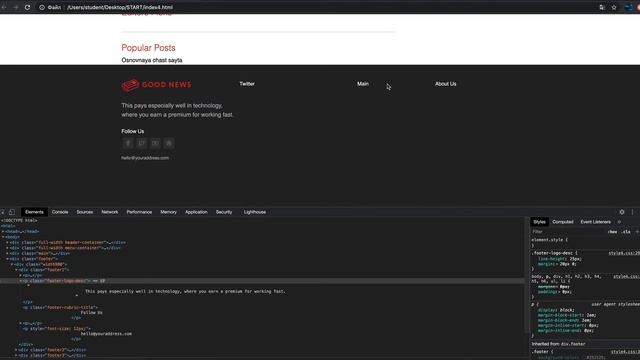Open the Network tab

[x=110, y=212]
